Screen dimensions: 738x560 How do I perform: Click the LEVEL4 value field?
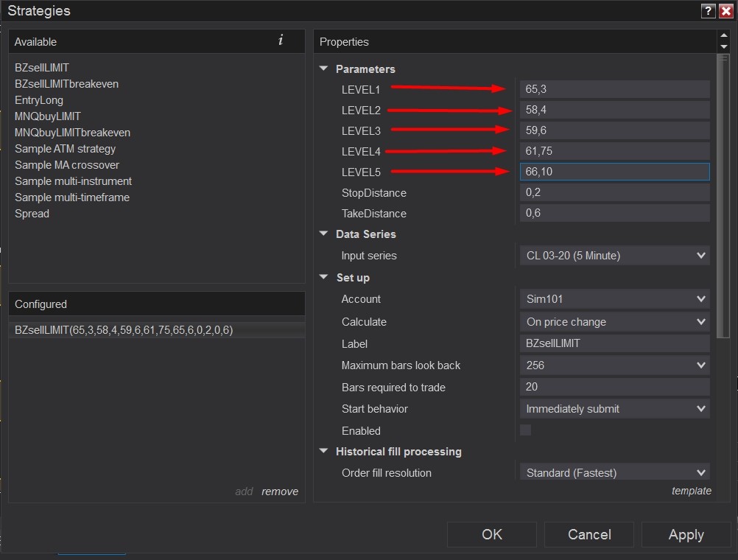point(615,151)
